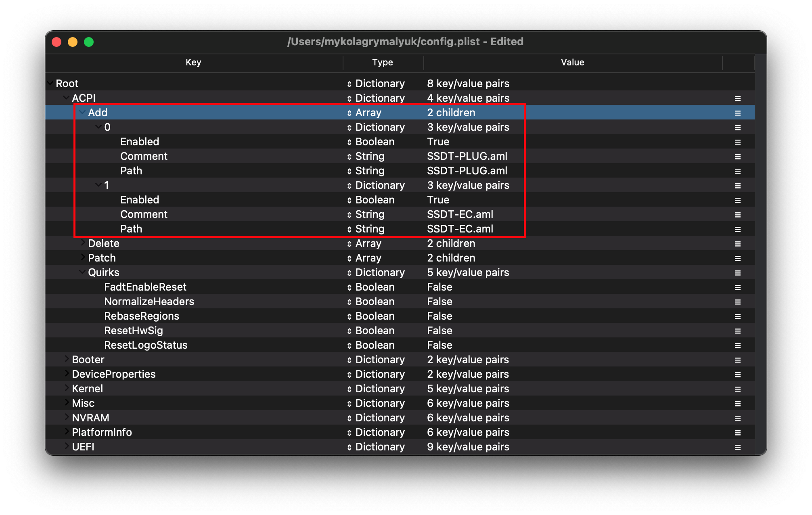Expand the Booter dictionary
The height and width of the screenshot is (515, 812).
click(x=67, y=359)
